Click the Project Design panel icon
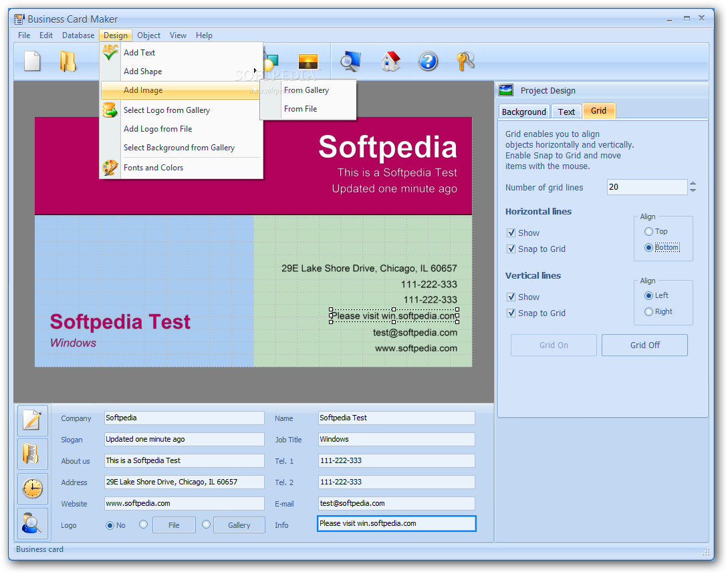 point(505,90)
